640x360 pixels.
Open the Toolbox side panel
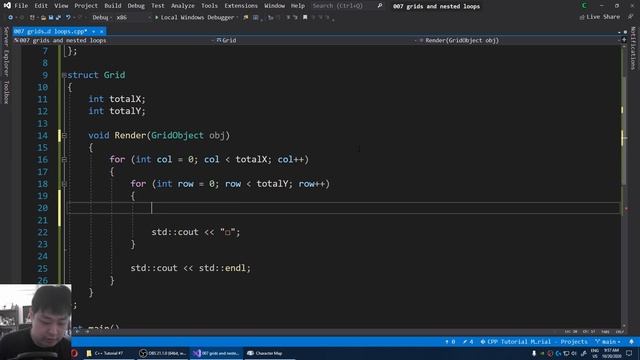6,92
